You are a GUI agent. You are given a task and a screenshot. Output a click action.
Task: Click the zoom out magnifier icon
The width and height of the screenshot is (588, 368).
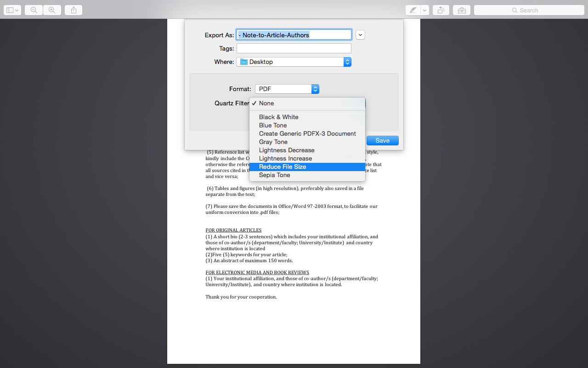[34, 10]
